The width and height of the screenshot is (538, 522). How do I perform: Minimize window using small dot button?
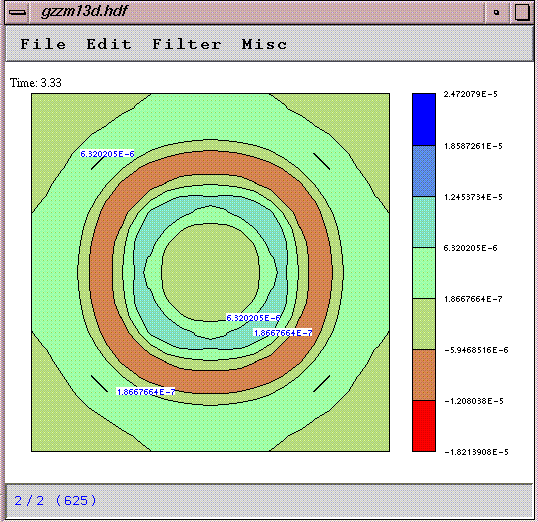[x=496, y=12]
